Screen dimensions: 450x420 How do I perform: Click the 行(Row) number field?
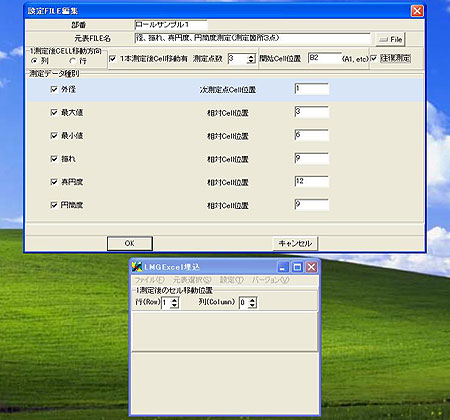[x=166, y=303]
